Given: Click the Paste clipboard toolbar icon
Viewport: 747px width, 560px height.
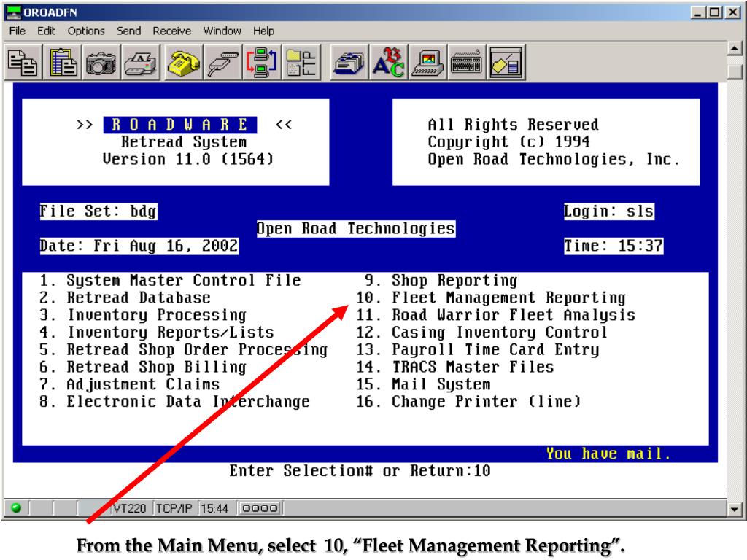Looking at the screenshot, I should [x=63, y=63].
